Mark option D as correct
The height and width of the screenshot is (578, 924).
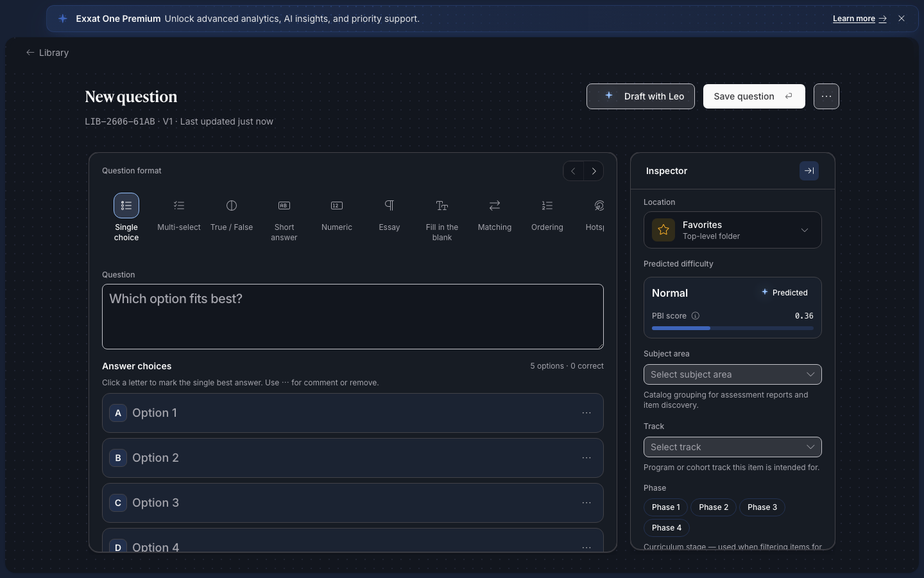point(118,546)
